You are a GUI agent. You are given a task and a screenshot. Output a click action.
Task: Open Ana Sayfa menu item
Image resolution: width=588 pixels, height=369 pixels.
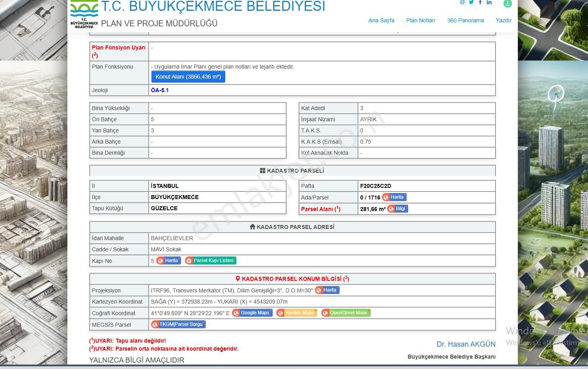[x=381, y=20]
